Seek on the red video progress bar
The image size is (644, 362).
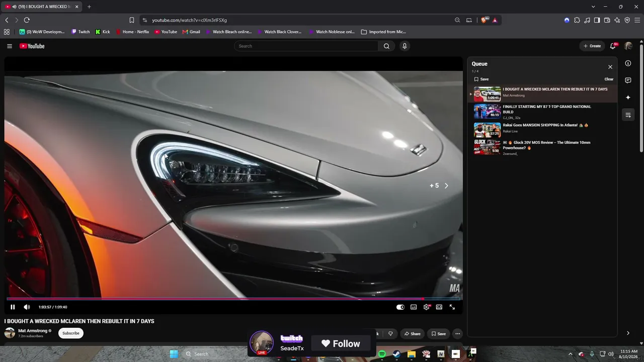(233, 299)
